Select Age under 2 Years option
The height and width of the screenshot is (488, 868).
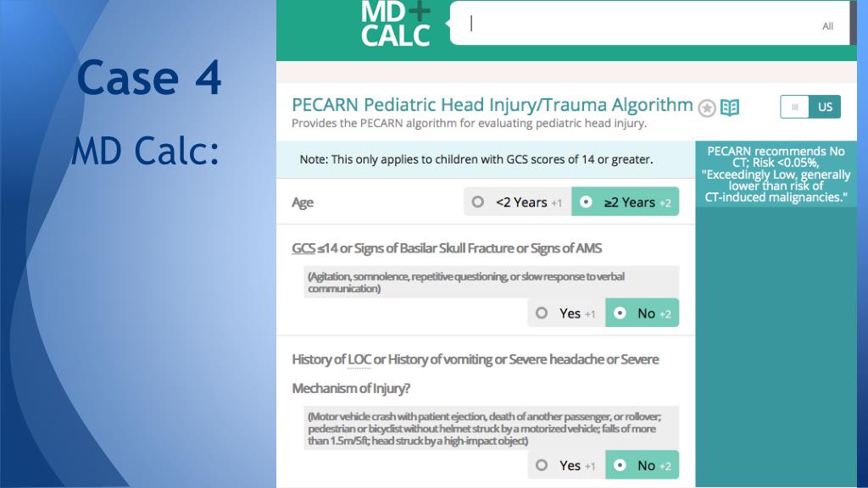pyautogui.click(x=518, y=202)
